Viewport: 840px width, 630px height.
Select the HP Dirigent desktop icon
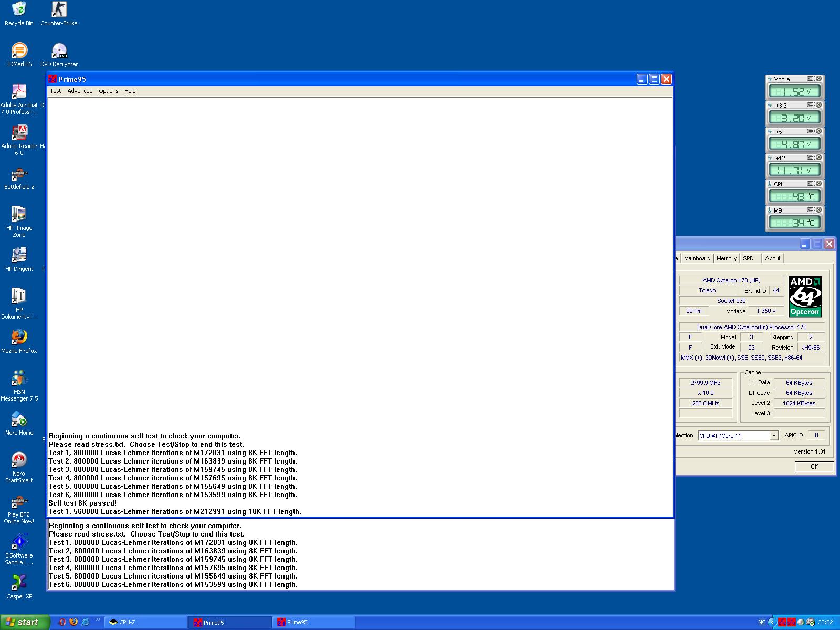[19, 259]
